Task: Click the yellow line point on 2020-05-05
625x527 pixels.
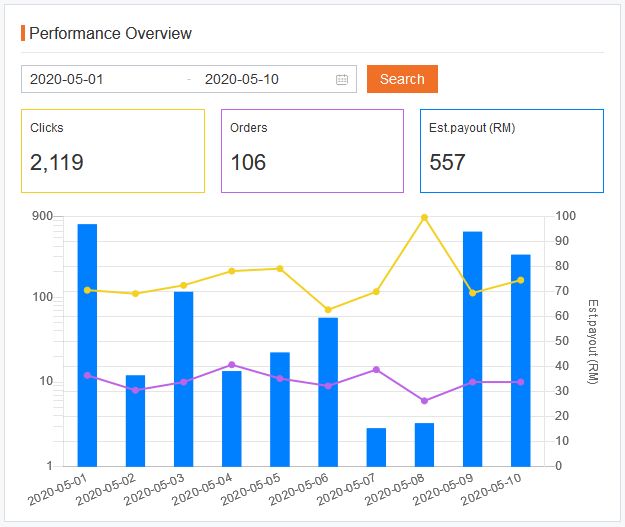Action: 280,269
